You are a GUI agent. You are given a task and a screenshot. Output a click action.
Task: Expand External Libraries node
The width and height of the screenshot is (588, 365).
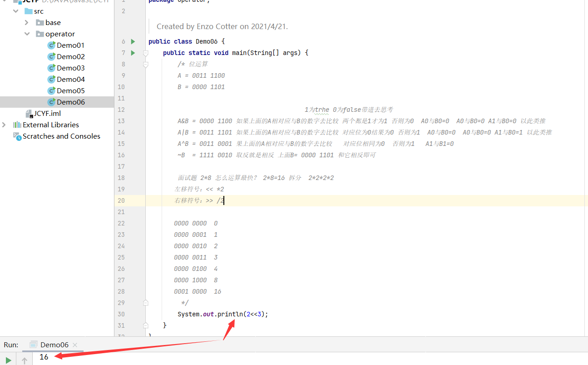(5, 125)
